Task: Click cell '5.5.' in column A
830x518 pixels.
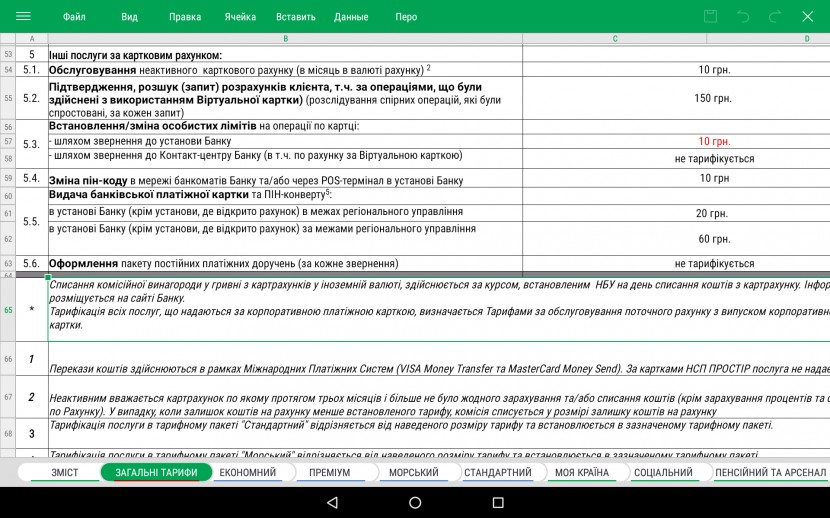Action: coord(32,221)
